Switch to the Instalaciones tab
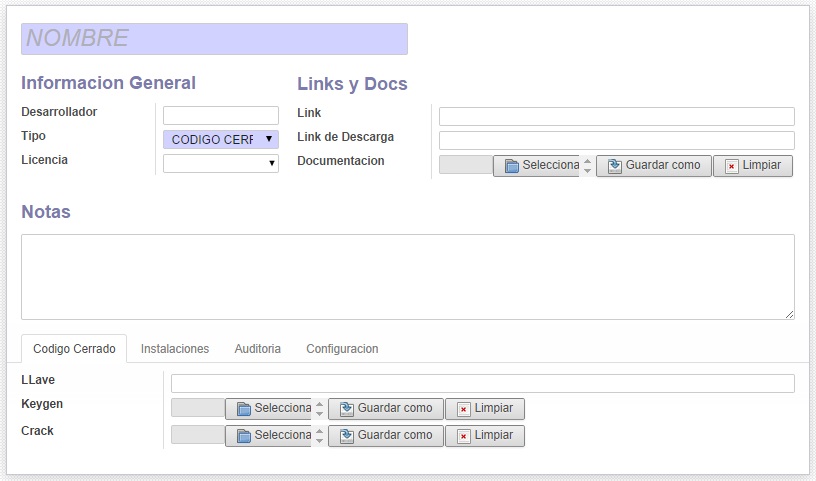This screenshot has height=481, width=816. pyautogui.click(x=175, y=349)
